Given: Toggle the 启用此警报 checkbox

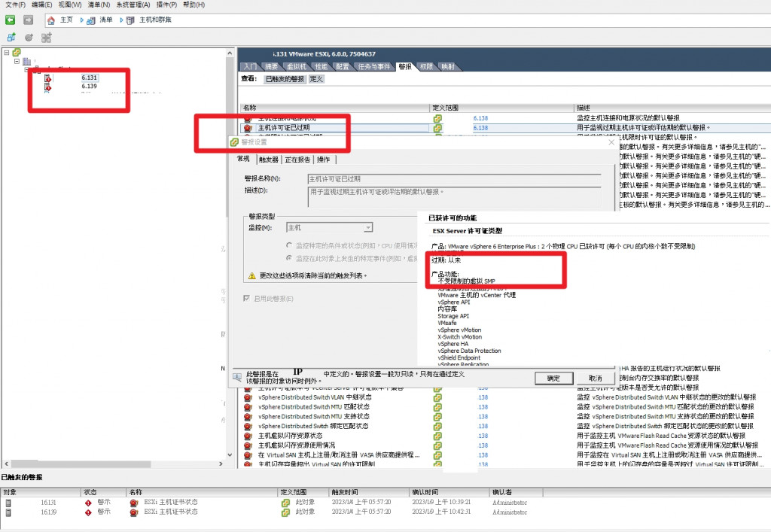Looking at the screenshot, I should click(x=247, y=298).
